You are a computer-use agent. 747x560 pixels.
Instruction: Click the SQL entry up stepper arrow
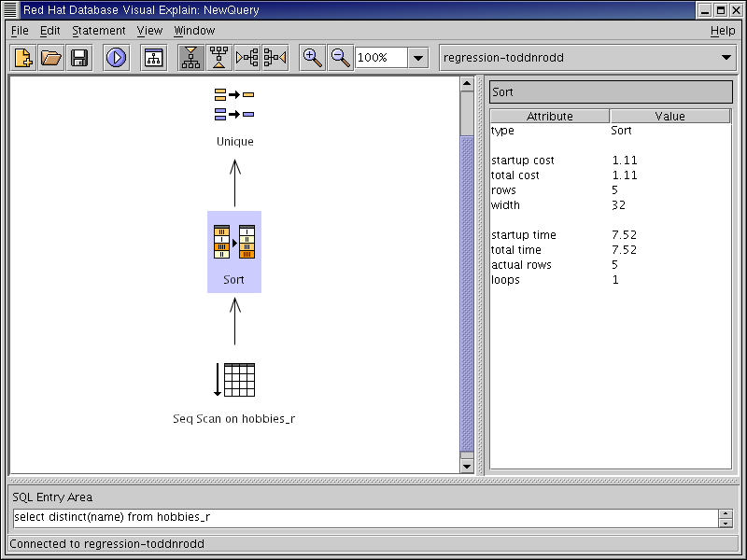726,513
